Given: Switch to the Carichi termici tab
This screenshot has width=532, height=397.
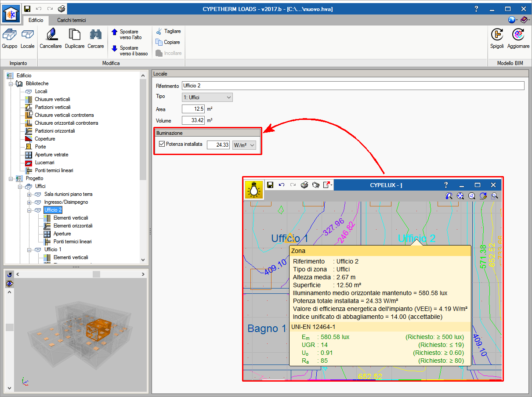Looking at the screenshot, I should [x=72, y=20].
